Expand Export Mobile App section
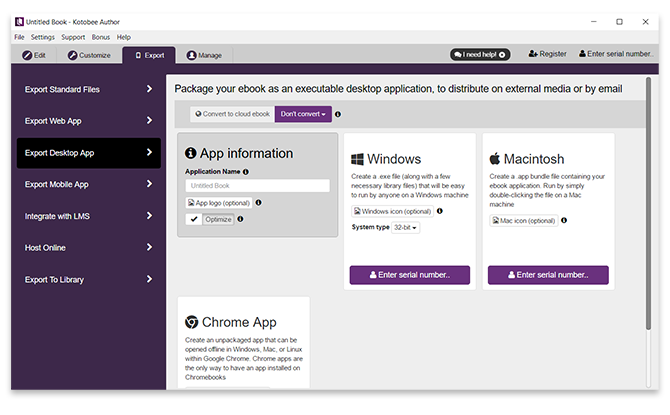670x415 pixels. point(88,184)
